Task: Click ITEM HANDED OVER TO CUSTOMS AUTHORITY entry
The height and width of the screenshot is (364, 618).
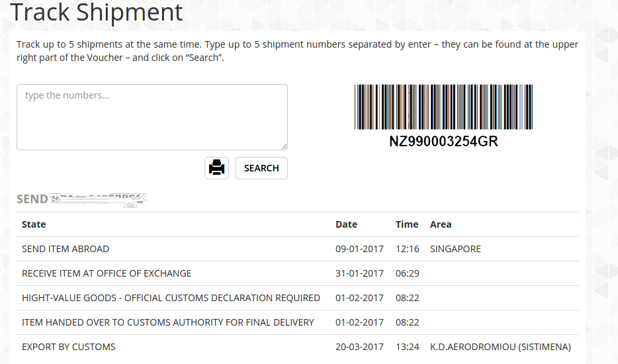Action: (168, 322)
